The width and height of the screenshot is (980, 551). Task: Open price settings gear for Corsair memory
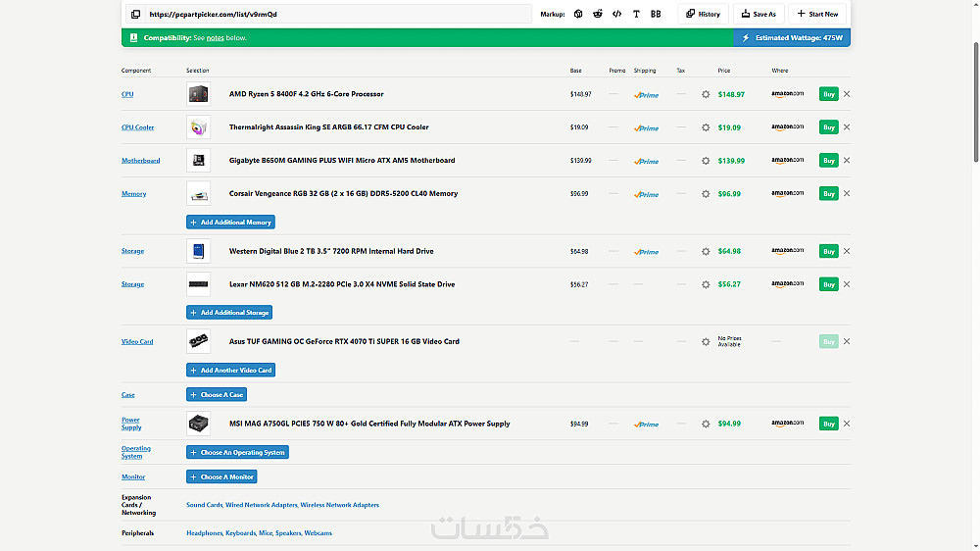tap(706, 194)
